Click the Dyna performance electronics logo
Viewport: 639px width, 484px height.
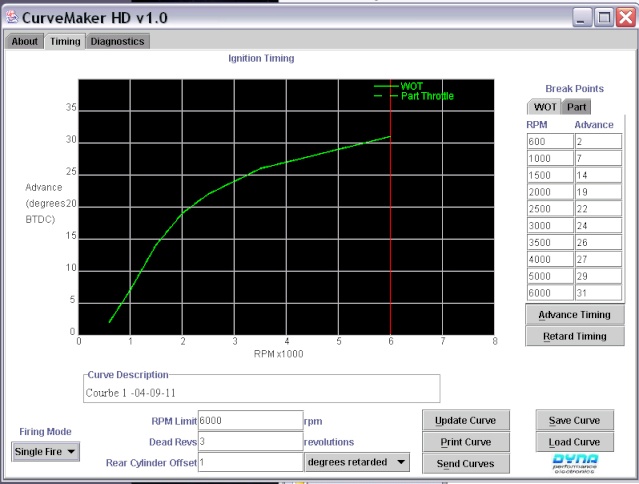pos(575,464)
